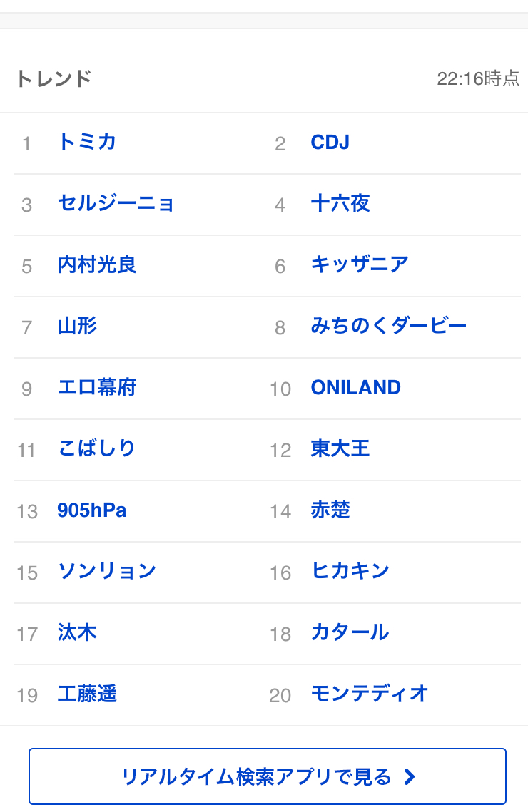
Task: View the 赤楚 trending topic
Action: (330, 510)
